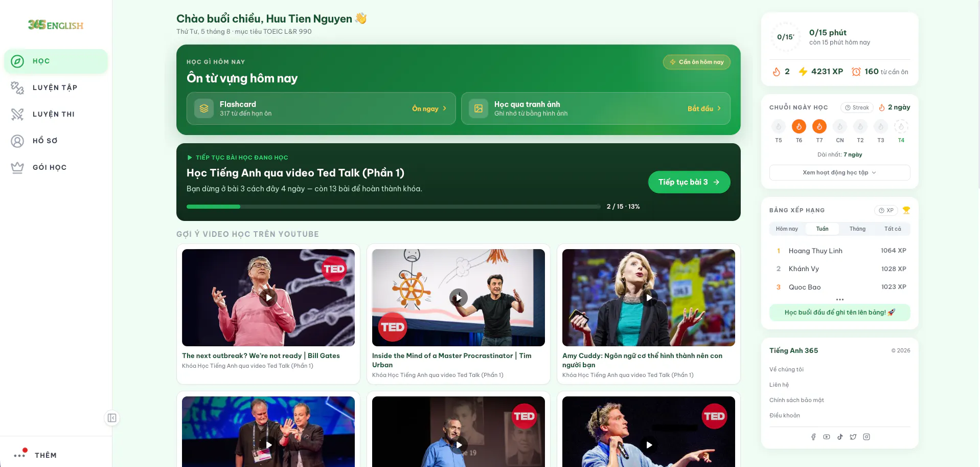Screen dimensions: 980x467
Task: Open the thumbnail with two men in lanyards
Action: click(x=268, y=432)
